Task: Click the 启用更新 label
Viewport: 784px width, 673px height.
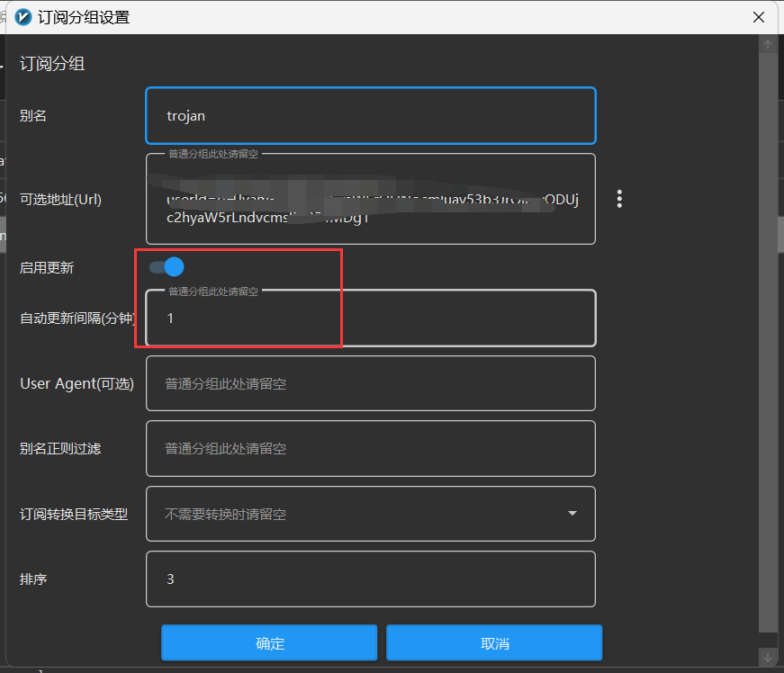Action: coord(47,268)
